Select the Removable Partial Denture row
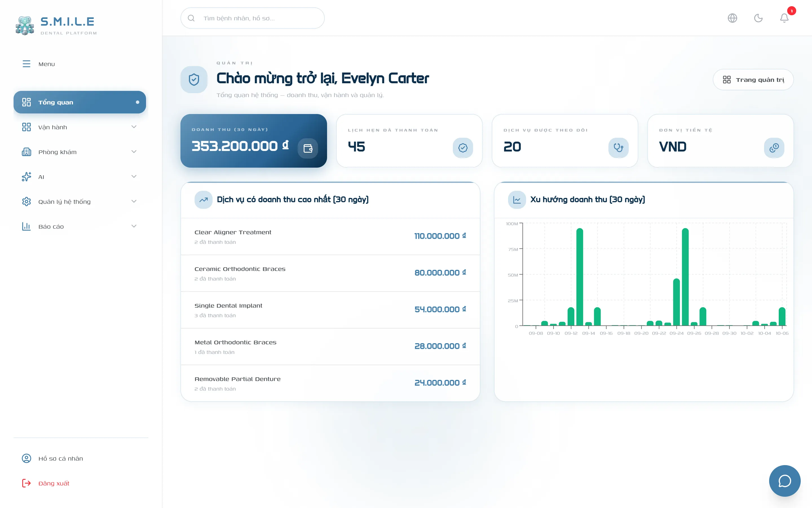The image size is (812, 508). pyautogui.click(x=330, y=383)
